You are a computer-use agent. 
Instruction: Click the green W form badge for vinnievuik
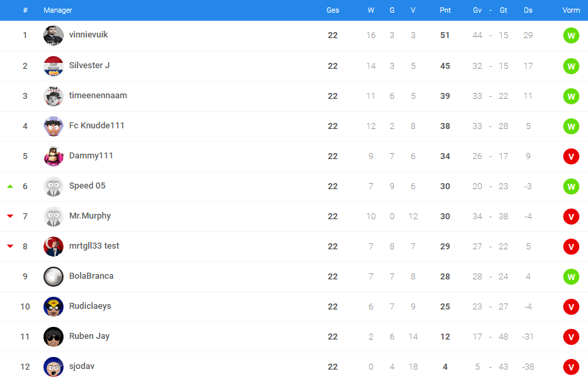tap(571, 35)
